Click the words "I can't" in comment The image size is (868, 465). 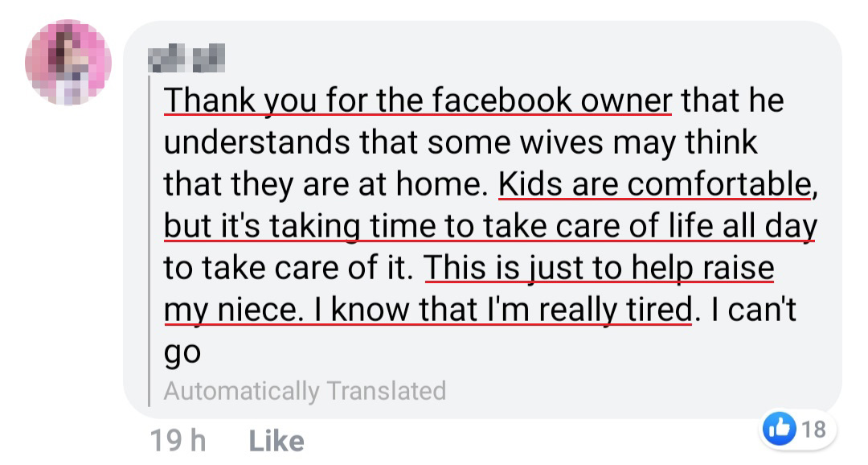pyautogui.click(x=755, y=310)
